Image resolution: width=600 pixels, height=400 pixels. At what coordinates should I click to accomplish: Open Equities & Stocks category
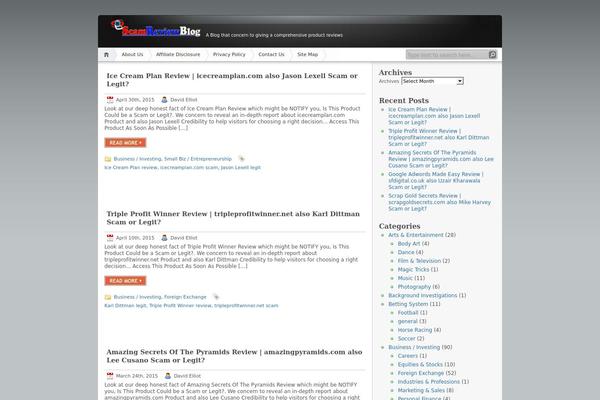coord(420,364)
